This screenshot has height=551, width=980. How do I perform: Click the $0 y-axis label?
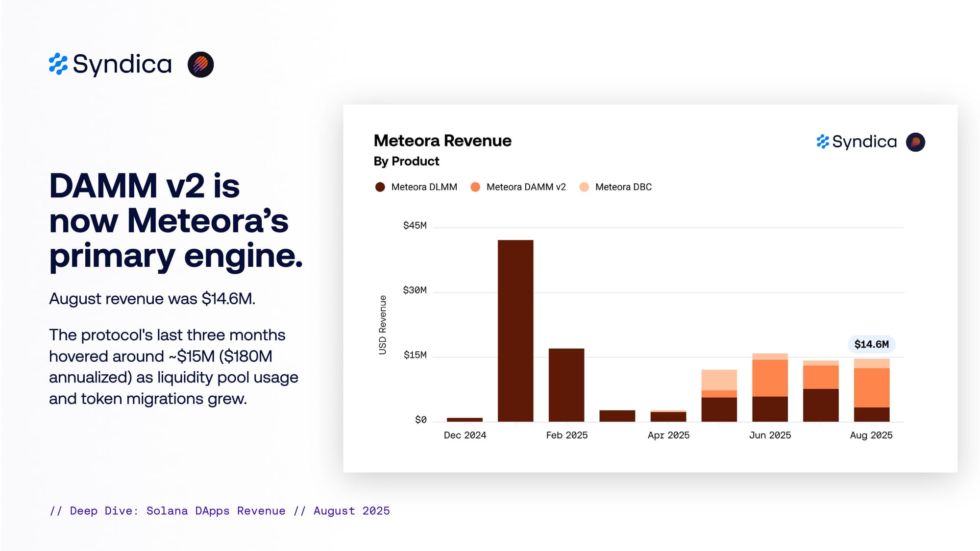coord(421,420)
